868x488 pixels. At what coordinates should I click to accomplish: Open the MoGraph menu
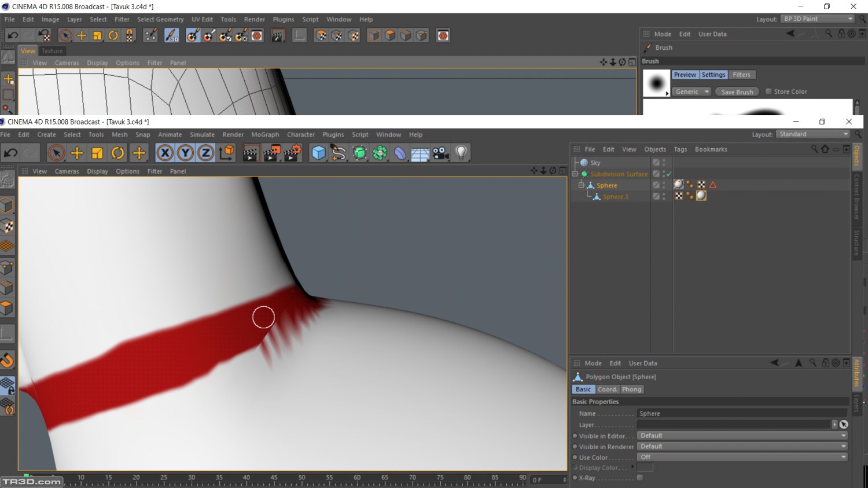coord(265,134)
